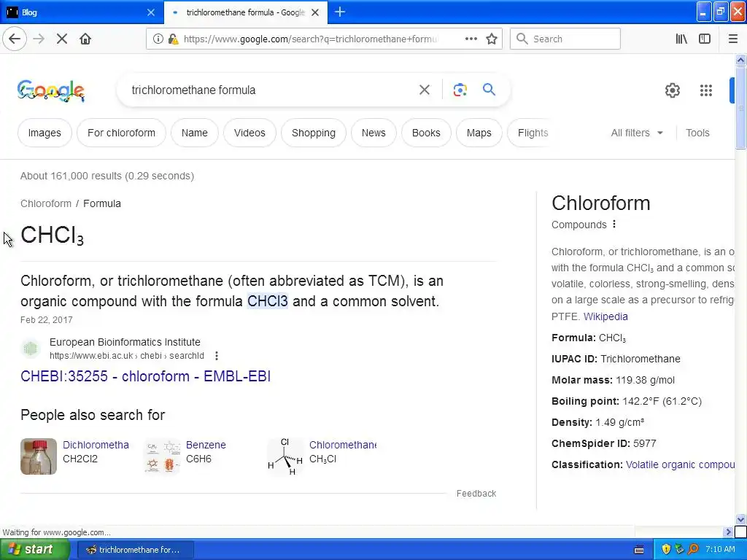Open options for the EBI result
This screenshot has width=747, height=560.
[216, 356]
